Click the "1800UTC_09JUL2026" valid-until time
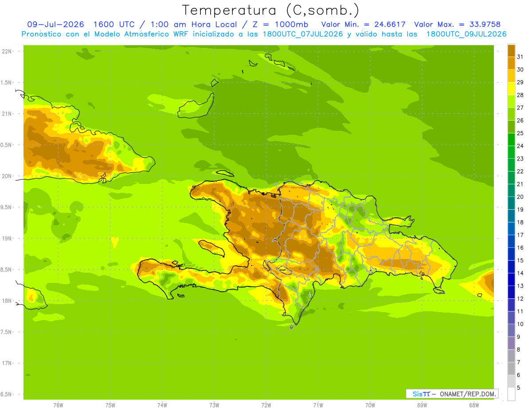 (x=466, y=34)
